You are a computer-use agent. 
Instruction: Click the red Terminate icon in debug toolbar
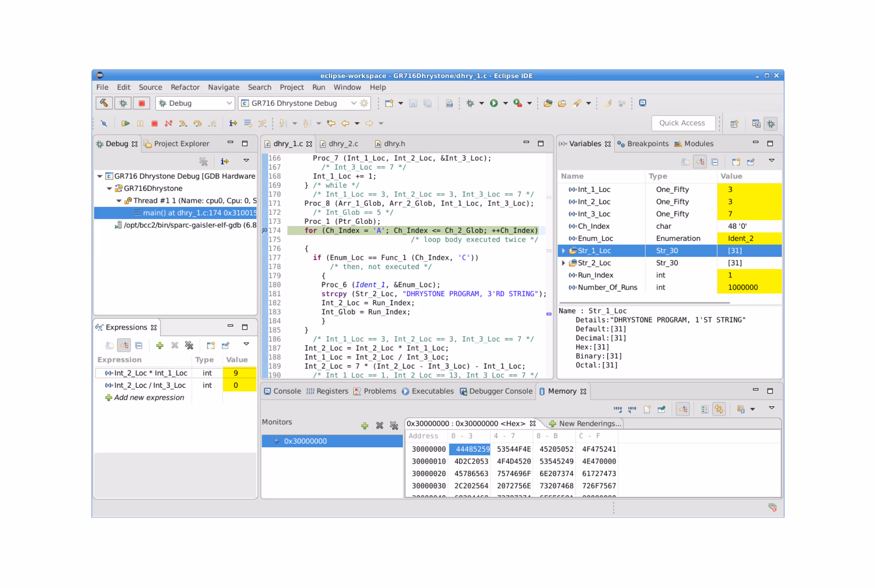154,123
